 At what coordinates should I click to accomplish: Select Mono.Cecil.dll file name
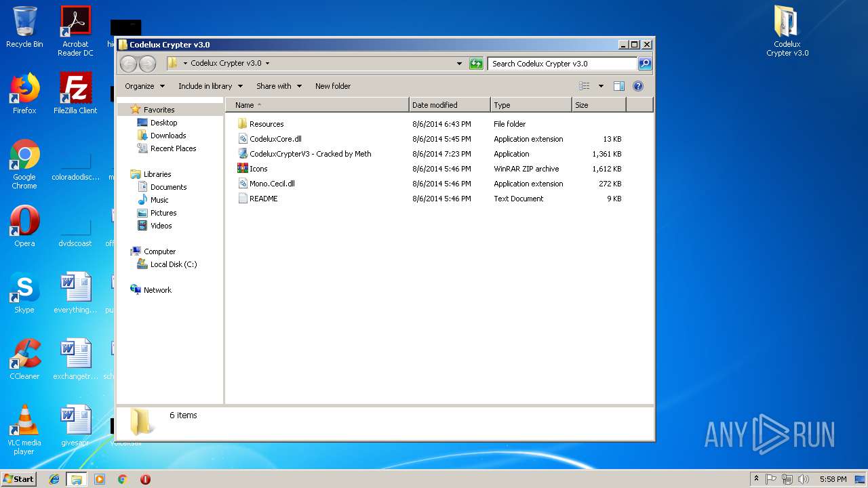click(272, 184)
